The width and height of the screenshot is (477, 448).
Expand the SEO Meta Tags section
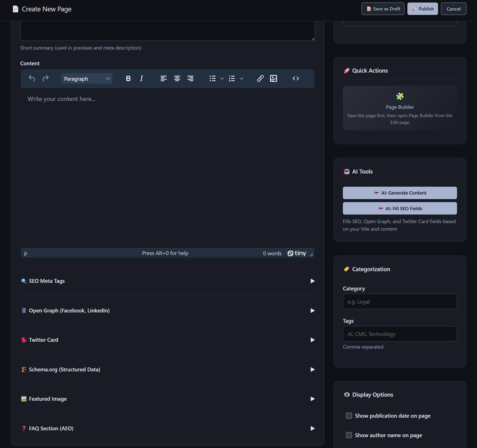point(168,281)
